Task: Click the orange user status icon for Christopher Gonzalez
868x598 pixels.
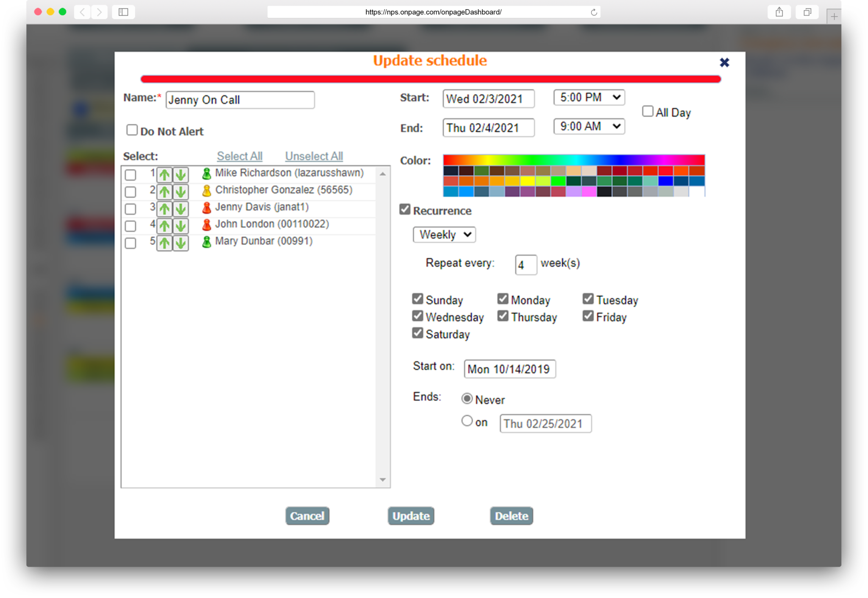Action: [207, 190]
